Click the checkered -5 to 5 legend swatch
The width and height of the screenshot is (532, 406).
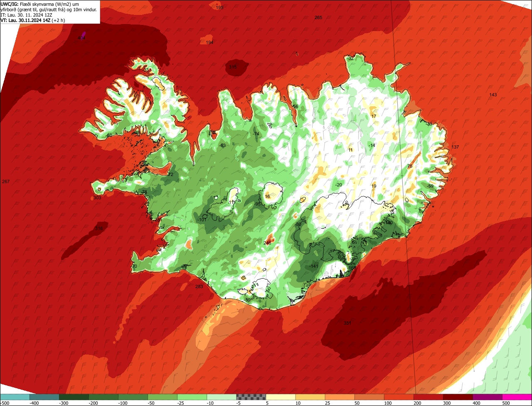251,397
